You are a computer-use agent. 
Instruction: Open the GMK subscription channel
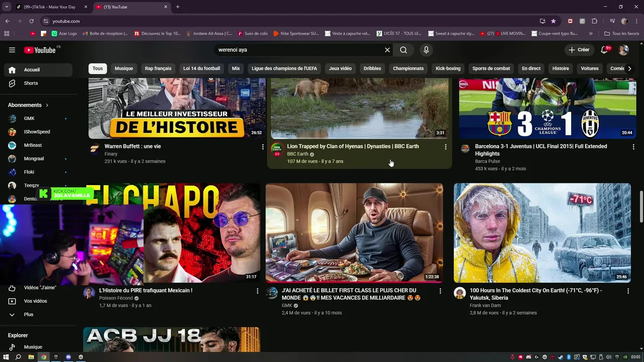point(38,118)
